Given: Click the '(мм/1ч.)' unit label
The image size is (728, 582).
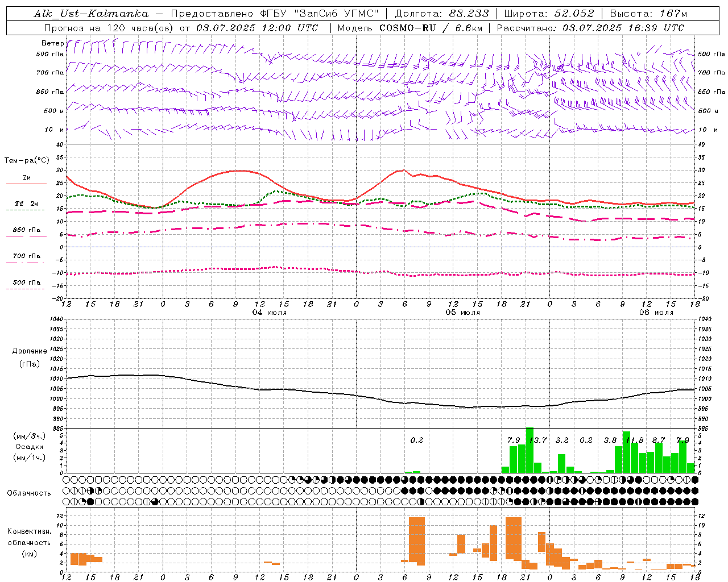Looking at the screenshot, I should pyautogui.click(x=30, y=458).
